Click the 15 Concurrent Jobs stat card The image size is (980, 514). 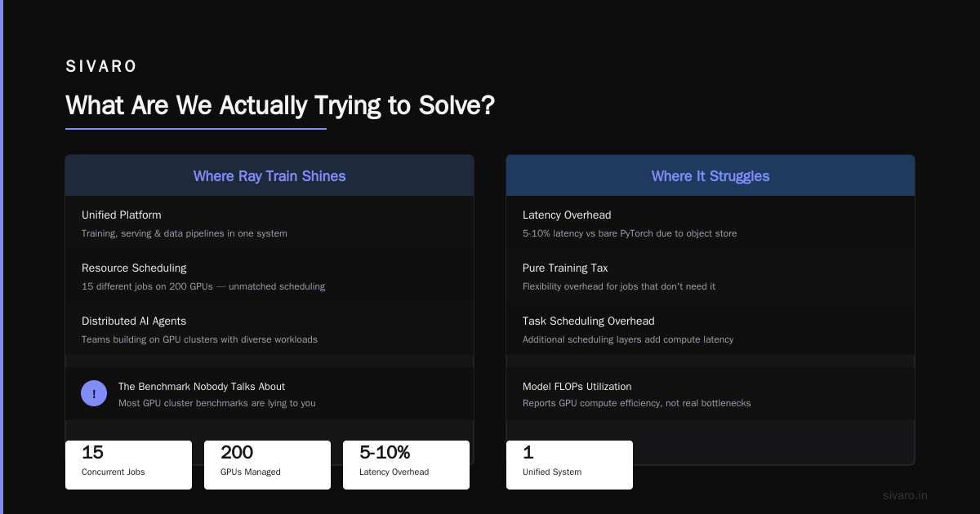click(x=128, y=465)
